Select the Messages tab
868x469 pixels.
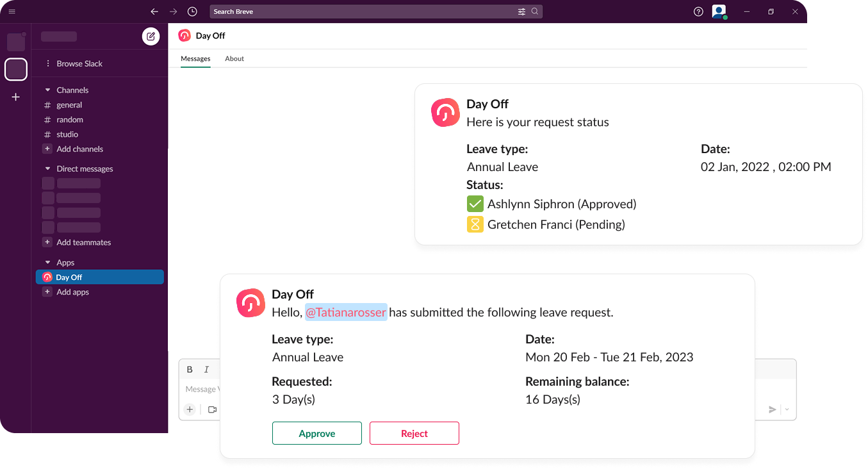[x=195, y=58]
